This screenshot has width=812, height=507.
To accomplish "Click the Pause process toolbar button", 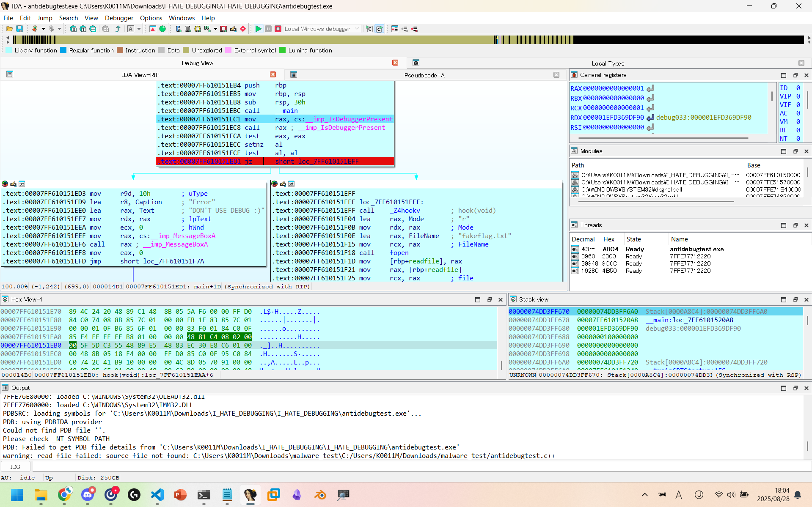I will point(268,29).
